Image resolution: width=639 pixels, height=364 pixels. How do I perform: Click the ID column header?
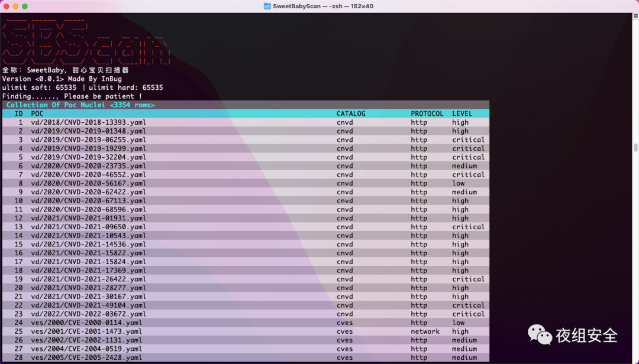19,113
